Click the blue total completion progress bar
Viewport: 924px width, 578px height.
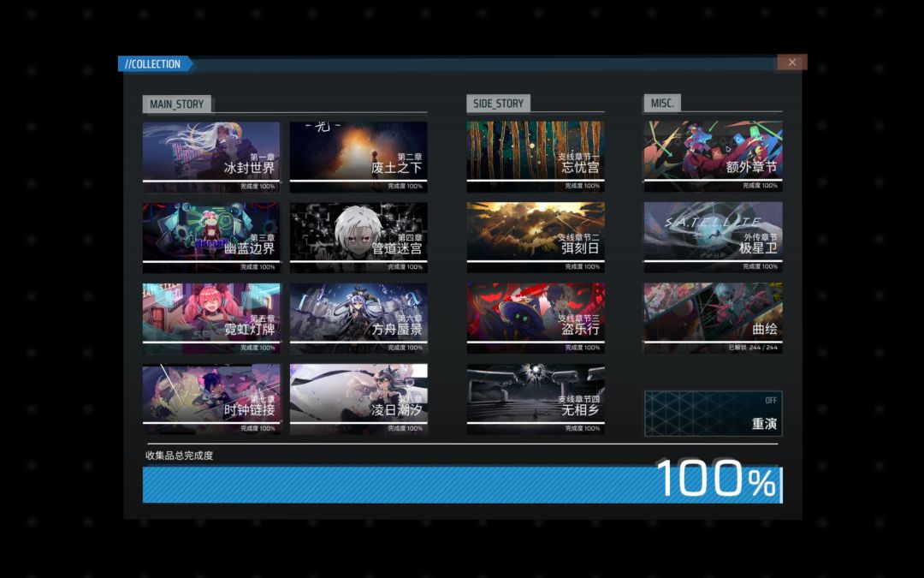pos(463,485)
